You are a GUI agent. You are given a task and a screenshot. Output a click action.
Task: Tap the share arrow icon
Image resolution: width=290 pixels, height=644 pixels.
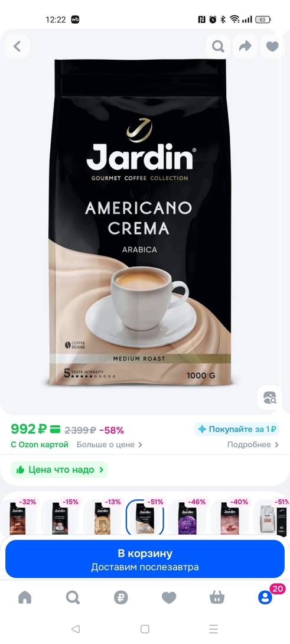pyautogui.click(x=245, y=47)
